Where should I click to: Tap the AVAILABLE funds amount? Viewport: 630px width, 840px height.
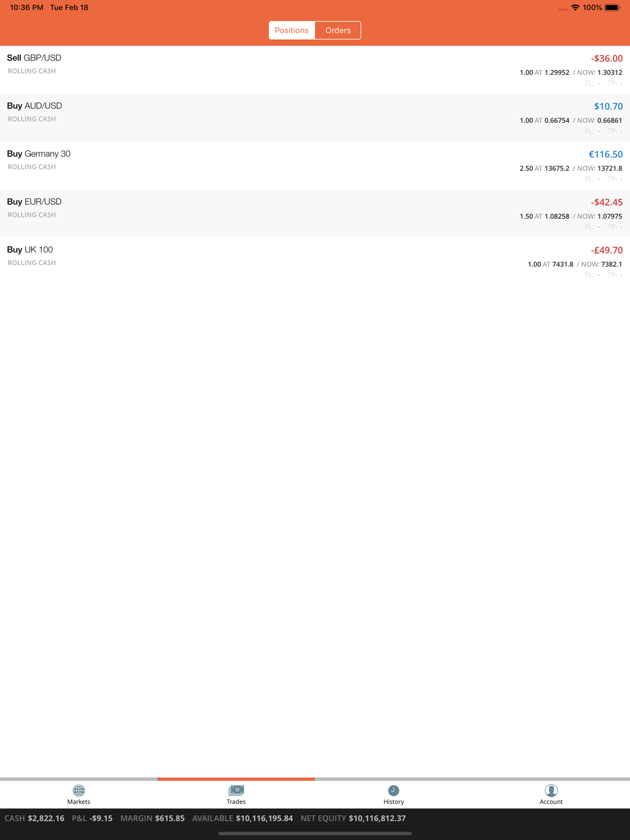click(x=264, y=819)
